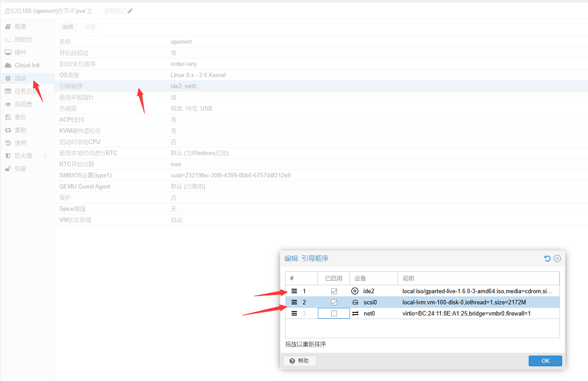Open the 控制台 console section
This screenshot has width=588, height=381.
pos(23,40)
